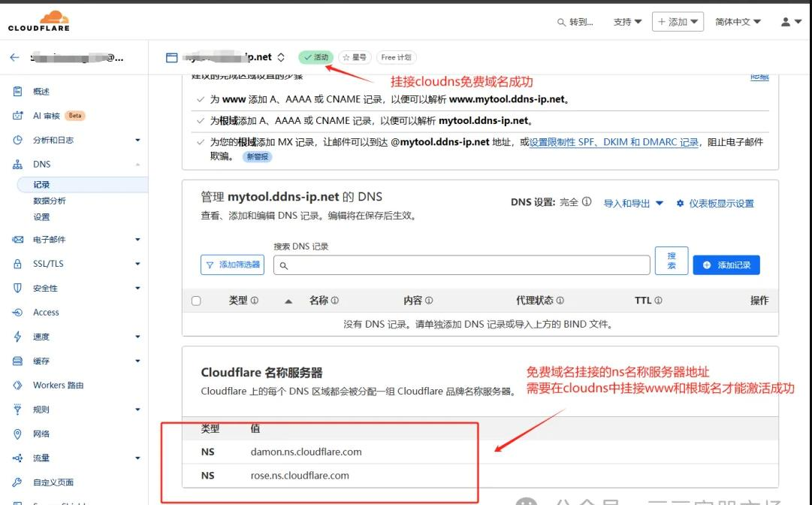The image size is (812, 505).
Task: Click the 规则 filter icon
Action: [17, 409]
